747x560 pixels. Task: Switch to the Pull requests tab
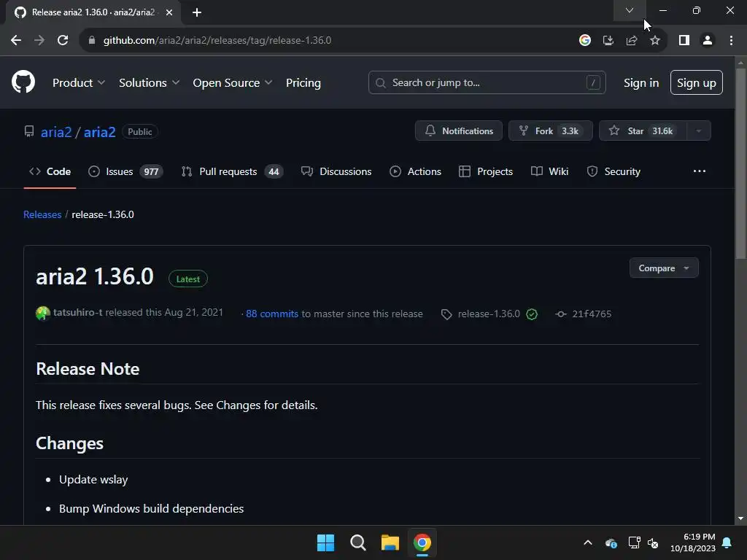[x=232, y=171]
